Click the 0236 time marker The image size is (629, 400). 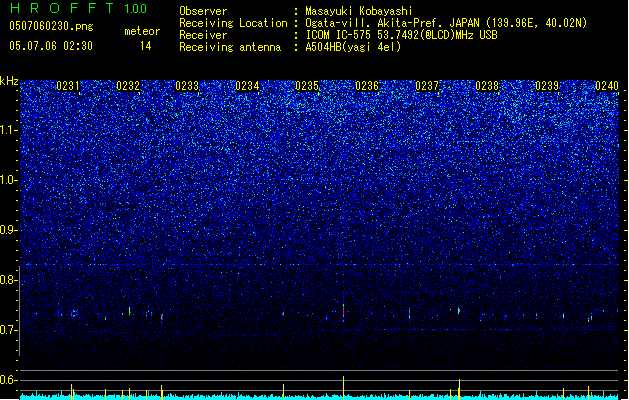[x=367, y=86]
